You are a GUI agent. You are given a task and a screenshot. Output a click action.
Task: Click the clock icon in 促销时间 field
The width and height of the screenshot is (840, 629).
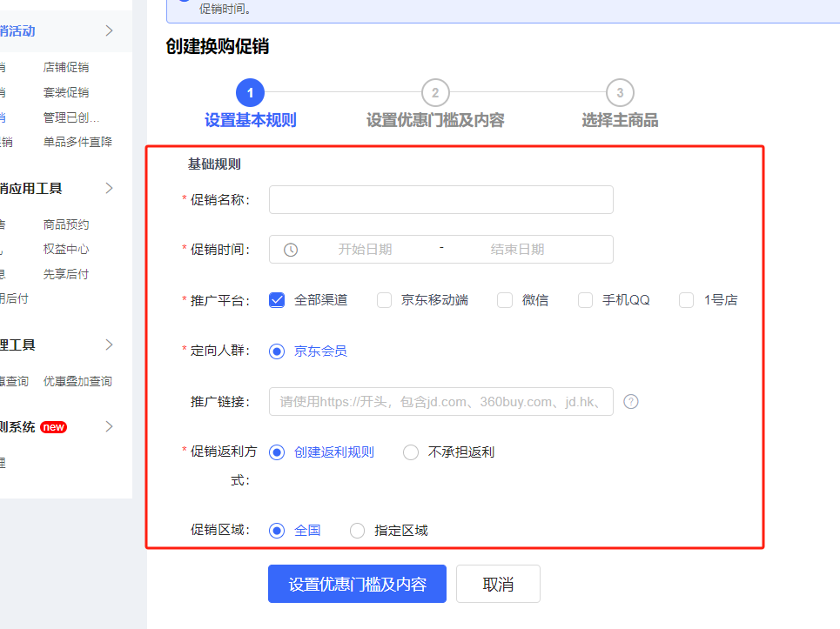tap(291, 250)
